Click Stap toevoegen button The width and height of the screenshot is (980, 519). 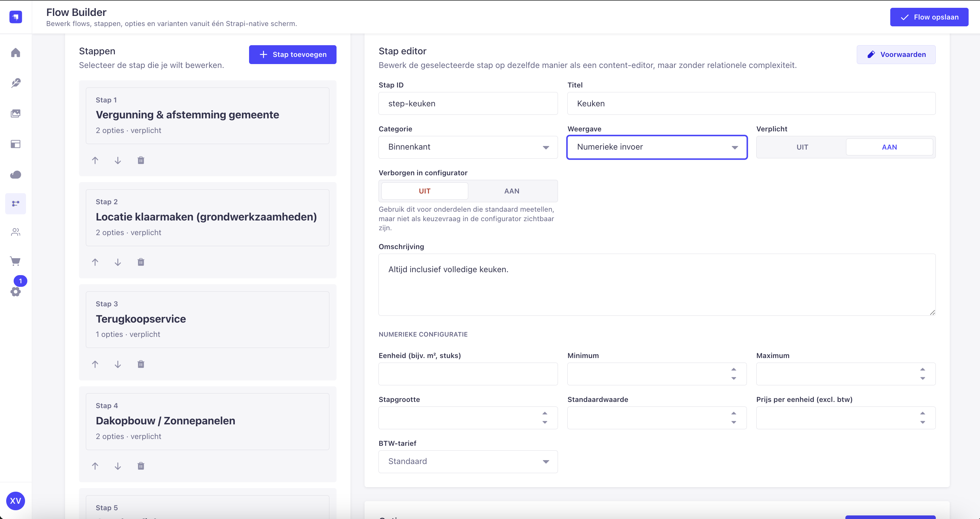point(293,54)
